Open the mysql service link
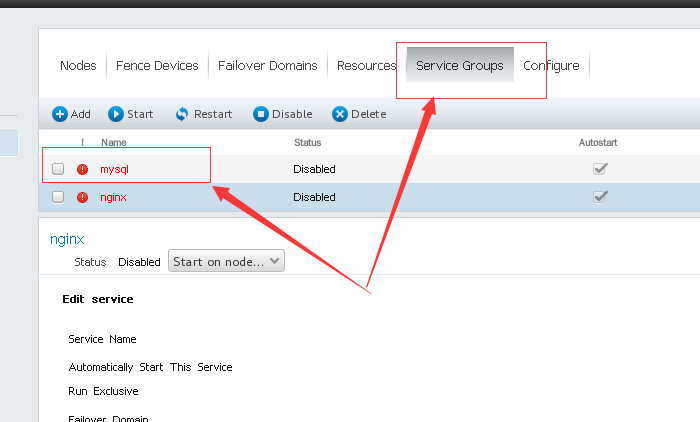 (x=114, y=169)
